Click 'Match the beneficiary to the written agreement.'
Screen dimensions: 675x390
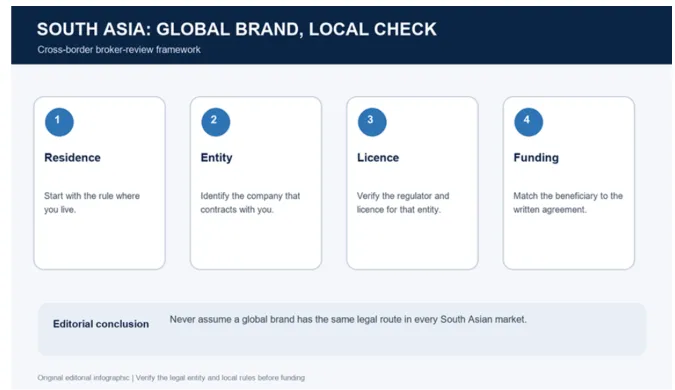(568, 203)
